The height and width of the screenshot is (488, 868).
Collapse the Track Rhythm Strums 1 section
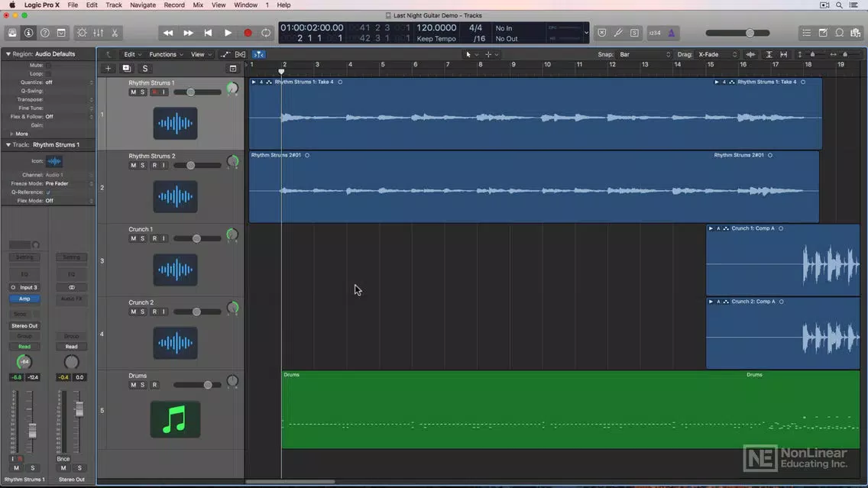pyautogui.click(x=8, y=145)
